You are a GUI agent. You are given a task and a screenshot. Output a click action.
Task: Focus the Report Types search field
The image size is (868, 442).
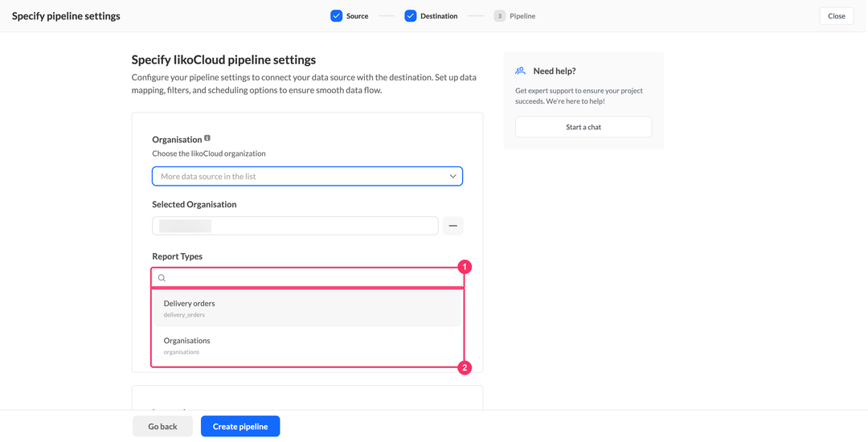[x=307, y=278]
